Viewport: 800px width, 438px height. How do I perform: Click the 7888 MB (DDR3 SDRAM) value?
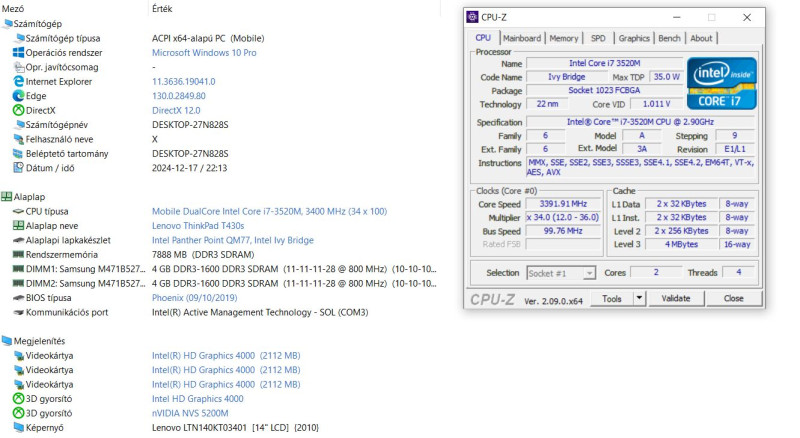pyautogui.click(x=203, y=254)
